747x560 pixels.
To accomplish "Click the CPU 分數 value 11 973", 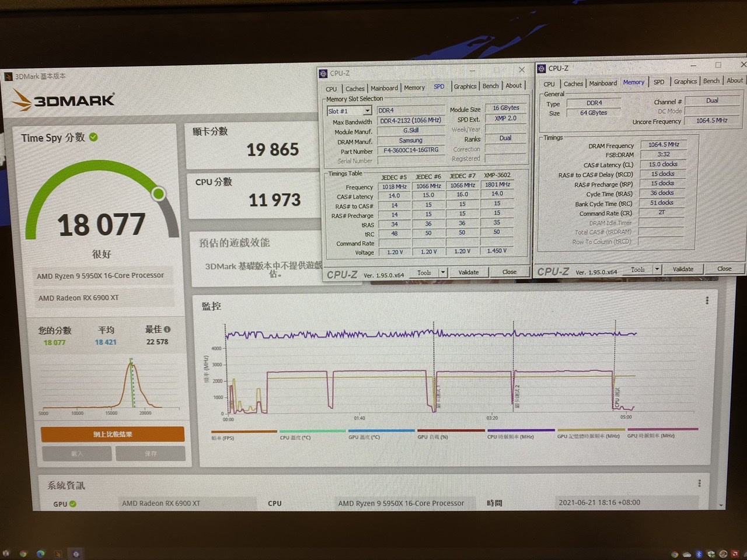I will click(x=274, y=200).
